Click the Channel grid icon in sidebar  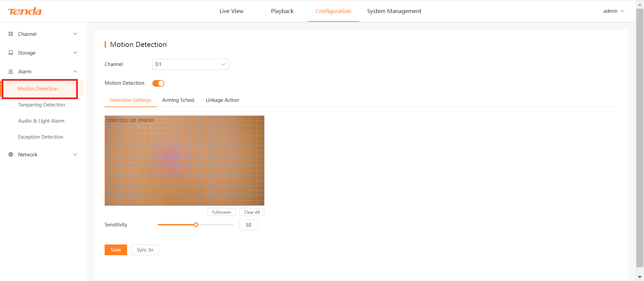(x=11, y=34)
